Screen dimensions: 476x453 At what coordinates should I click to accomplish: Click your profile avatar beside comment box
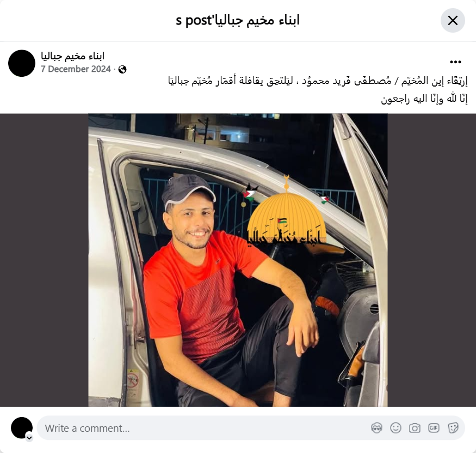(x=22, y=428)
